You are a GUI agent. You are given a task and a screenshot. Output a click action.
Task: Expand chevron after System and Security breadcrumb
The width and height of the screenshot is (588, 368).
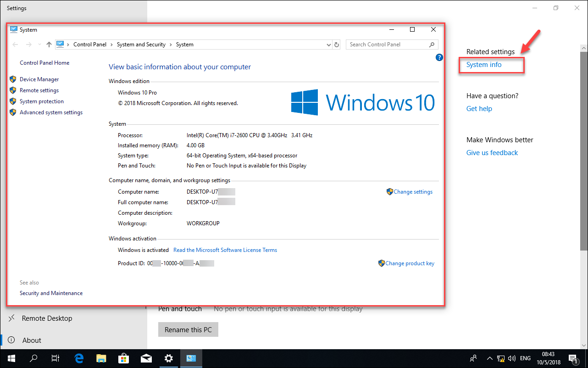pos(171,45)
